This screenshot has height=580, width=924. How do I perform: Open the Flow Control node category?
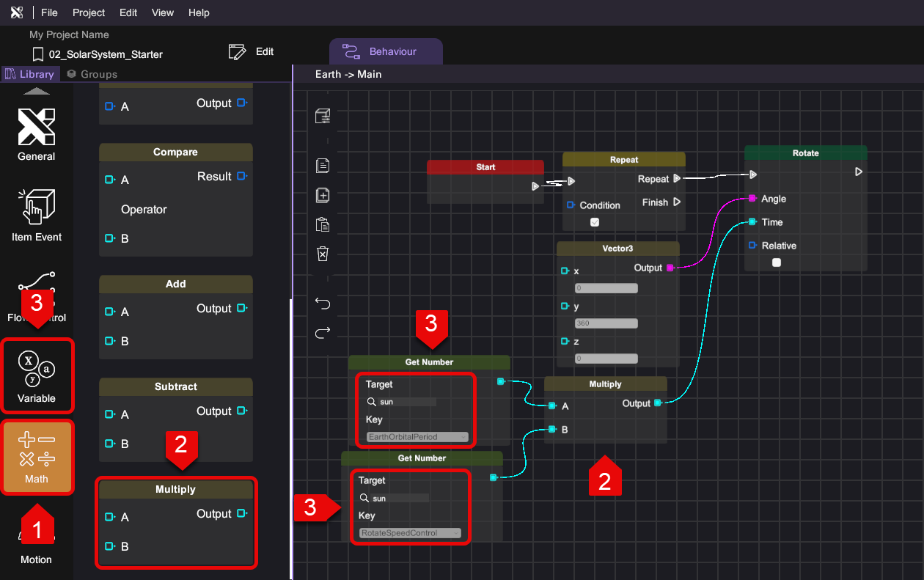(37, 296)
